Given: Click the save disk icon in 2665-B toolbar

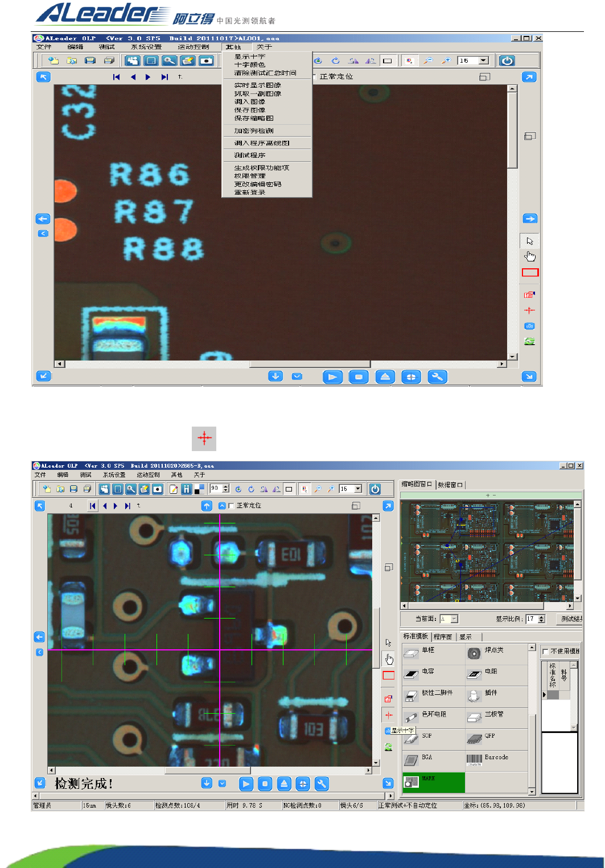Looking at the screenshot, I should (73, 489).
